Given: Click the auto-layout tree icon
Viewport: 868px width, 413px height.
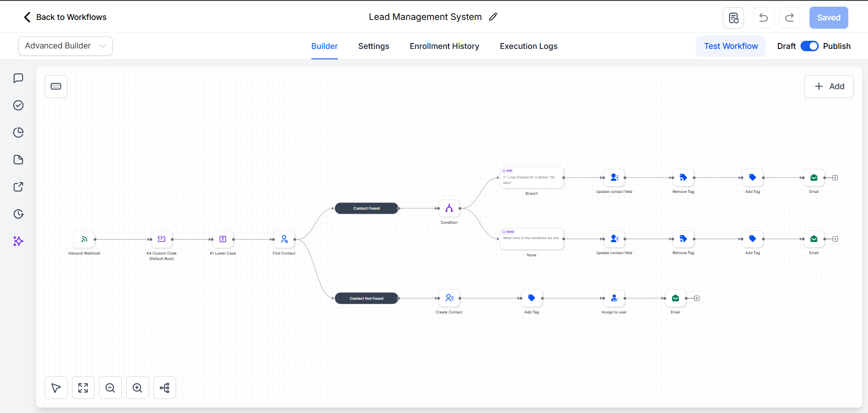Looking at the screenshot, I should (165, 388).
